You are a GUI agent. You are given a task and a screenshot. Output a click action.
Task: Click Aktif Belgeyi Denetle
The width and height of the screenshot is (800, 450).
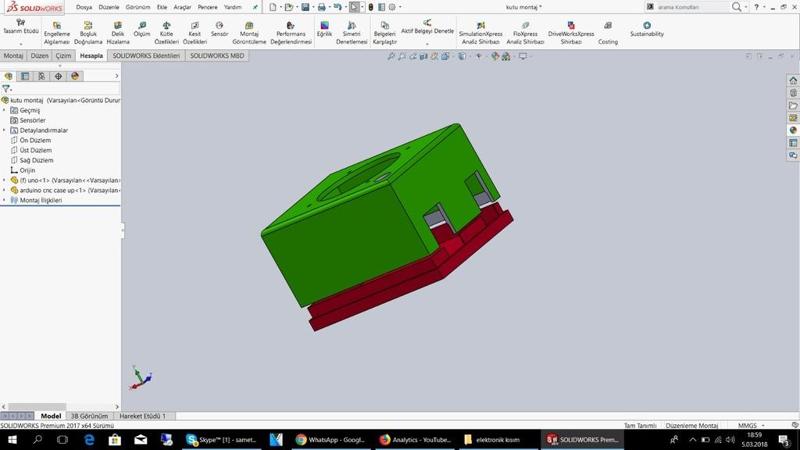tap(427, 27)
